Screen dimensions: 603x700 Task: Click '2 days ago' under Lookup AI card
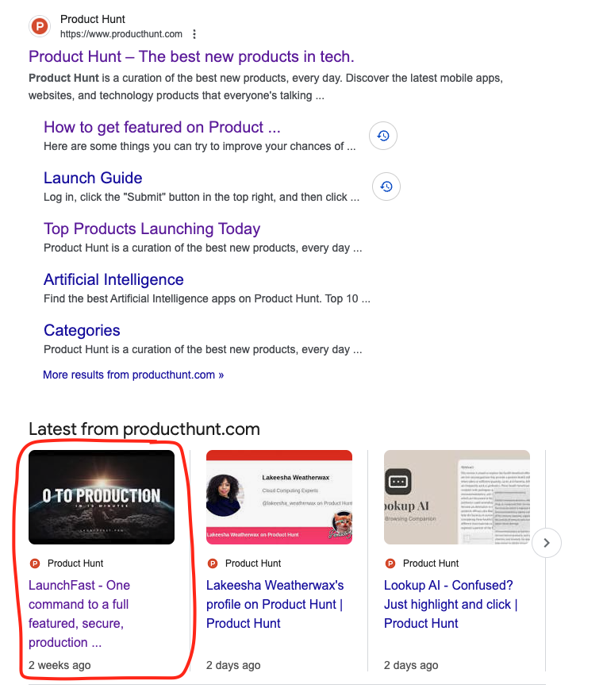point(411,665)
